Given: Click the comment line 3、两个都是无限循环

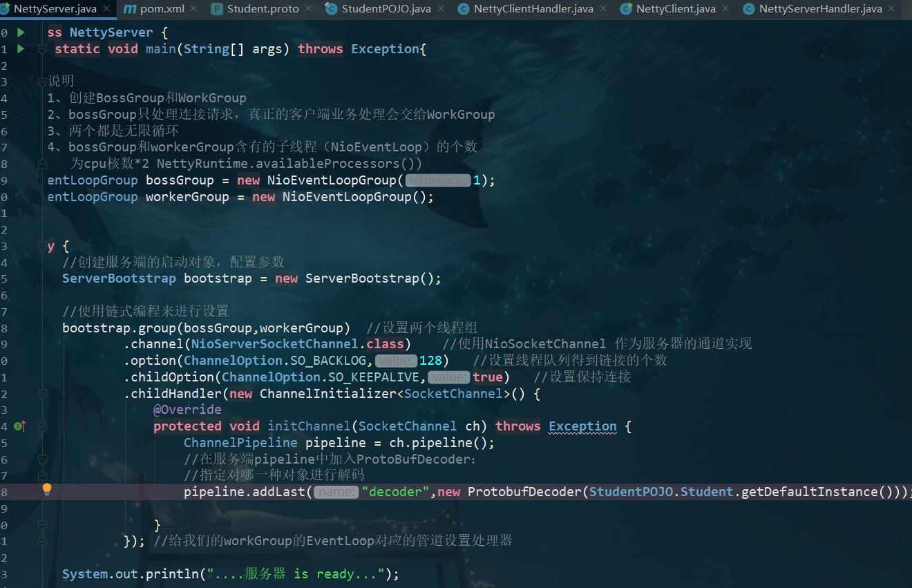Looking at the screenshot, I should click(x=113, y=131).
